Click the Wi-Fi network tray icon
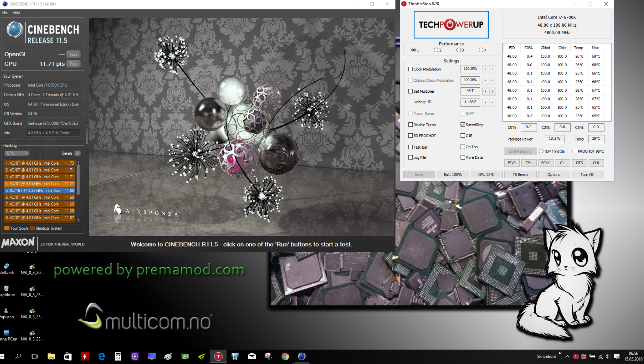The image size is (644, 364). tap(600, 357)
